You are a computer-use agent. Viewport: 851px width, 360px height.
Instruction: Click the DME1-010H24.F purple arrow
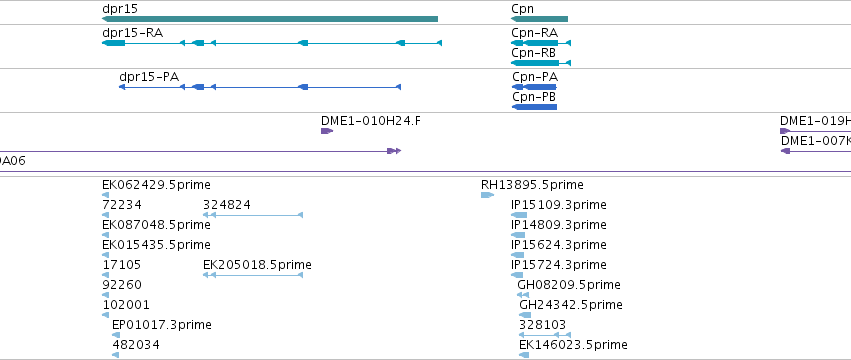click(x=327, y=131)
